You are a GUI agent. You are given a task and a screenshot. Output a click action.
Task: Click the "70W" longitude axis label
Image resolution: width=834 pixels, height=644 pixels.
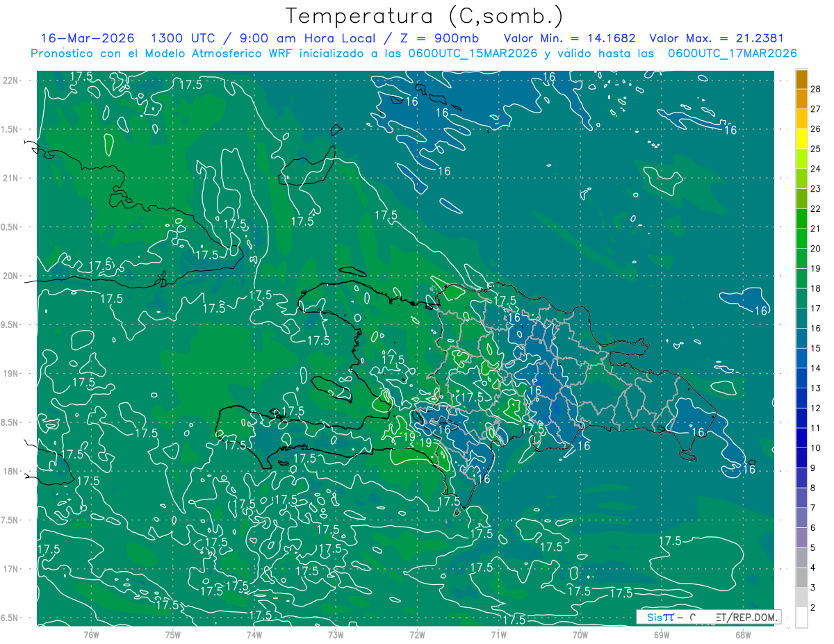tap(580, 634)
